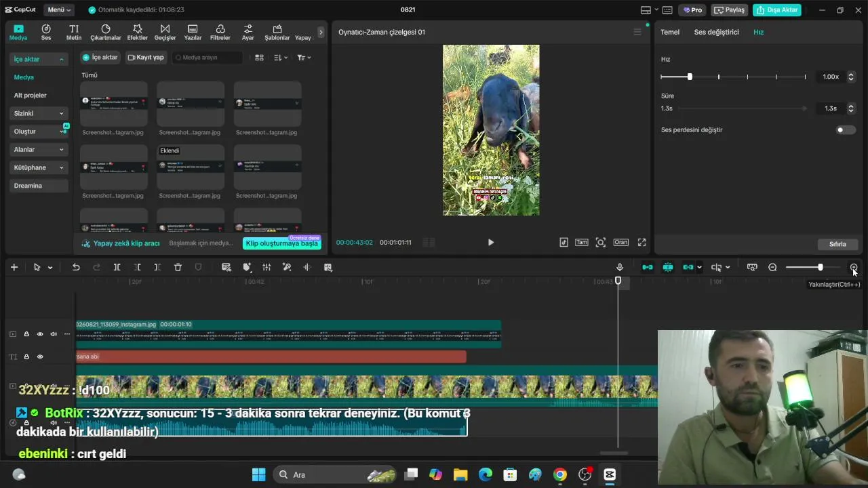Image resolution: width=868 pixels, height=488 pixels.
Task: Click the zoom in timeline icon
Action: pos(854,267)
